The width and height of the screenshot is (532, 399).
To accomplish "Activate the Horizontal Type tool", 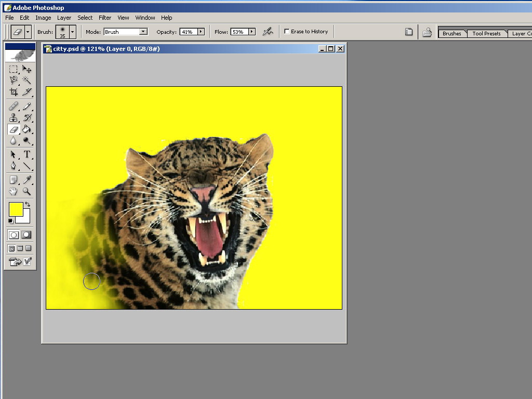I will (x=26, y=154).
